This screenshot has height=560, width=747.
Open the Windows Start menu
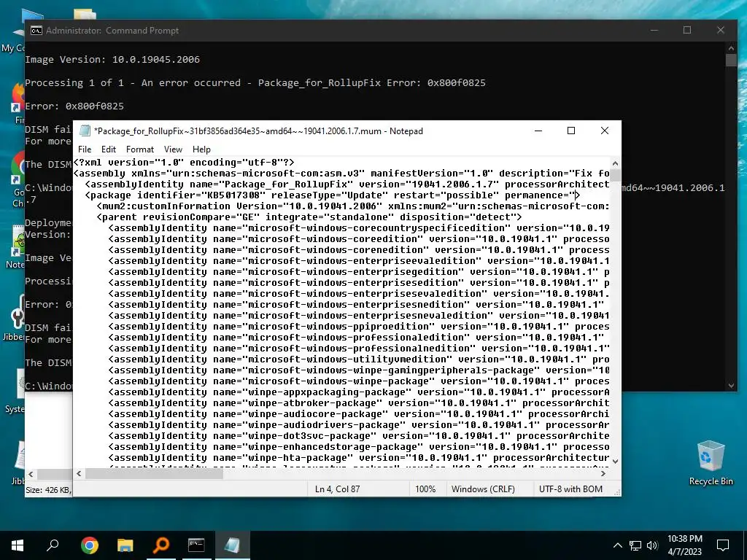(18, 545)
